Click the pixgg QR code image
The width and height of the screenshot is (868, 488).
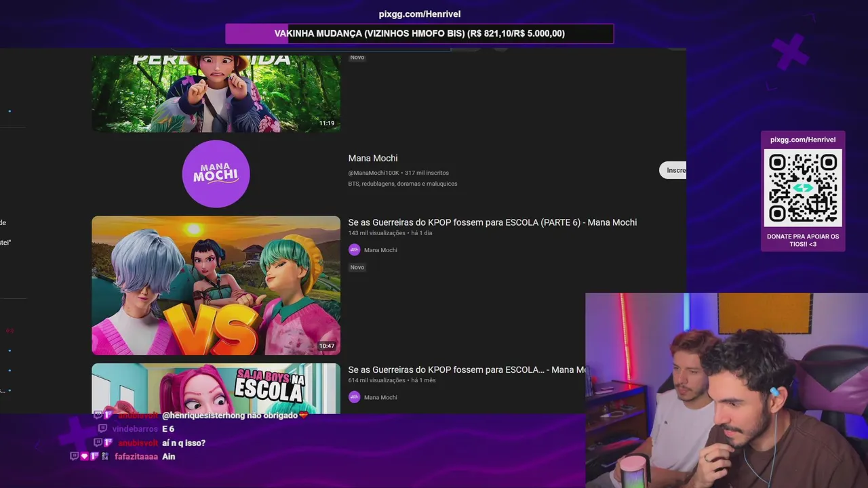click(x=803, y=188)
